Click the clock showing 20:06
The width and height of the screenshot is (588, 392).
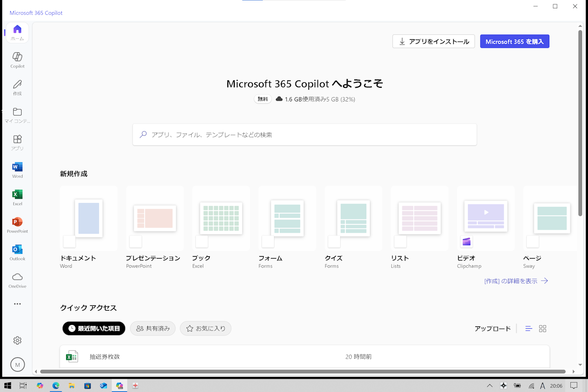[x=556, y=386]
